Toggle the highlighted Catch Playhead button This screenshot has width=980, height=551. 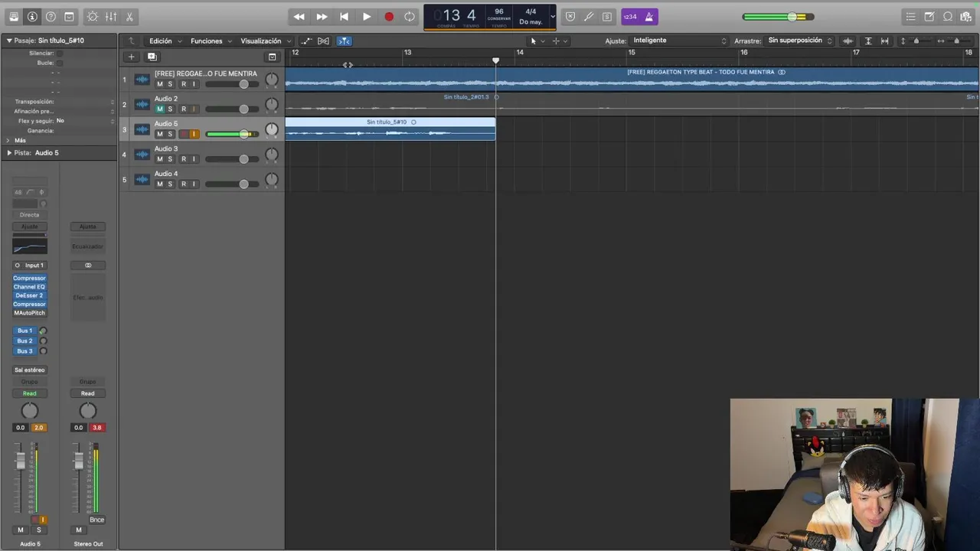(x=344, y=41)
